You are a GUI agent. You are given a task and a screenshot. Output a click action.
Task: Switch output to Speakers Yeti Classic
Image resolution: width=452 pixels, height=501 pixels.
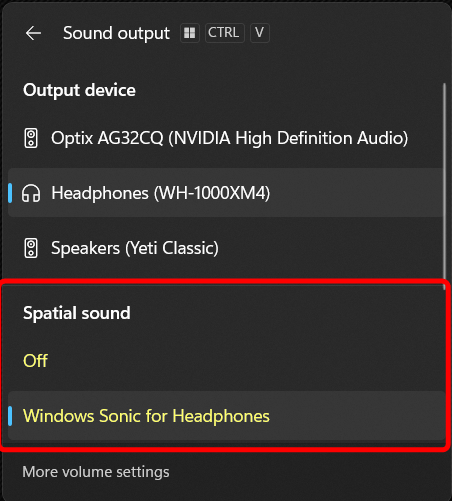[225, 248]
